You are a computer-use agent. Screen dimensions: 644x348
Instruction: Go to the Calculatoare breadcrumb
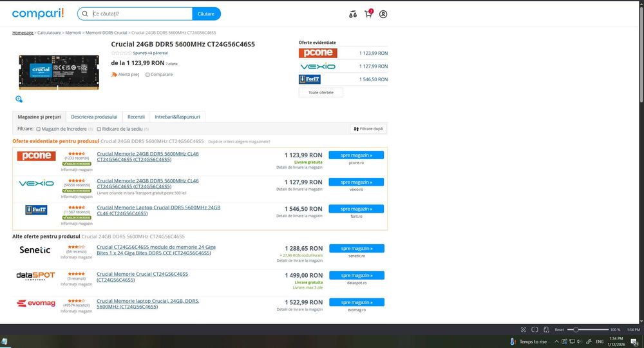pyautogui.click(x=49, y=32)
